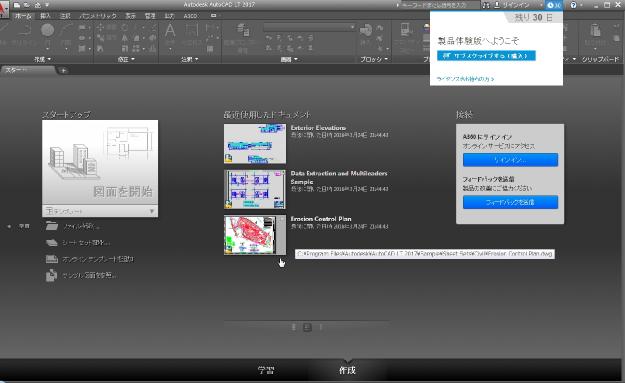Click the 学習 arrow at left edge
Screen dimensions: 625x383
tap(9, 226)
